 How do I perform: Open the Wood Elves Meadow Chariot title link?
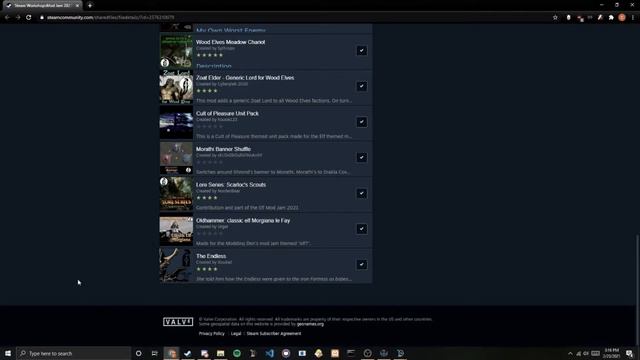point(231,42)
